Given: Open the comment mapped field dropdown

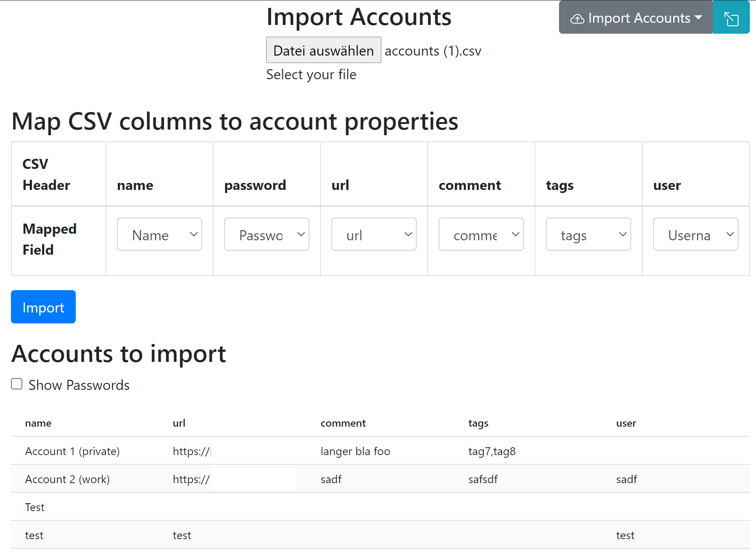Looking at the screenshot, I should click(x=481, y=235).
